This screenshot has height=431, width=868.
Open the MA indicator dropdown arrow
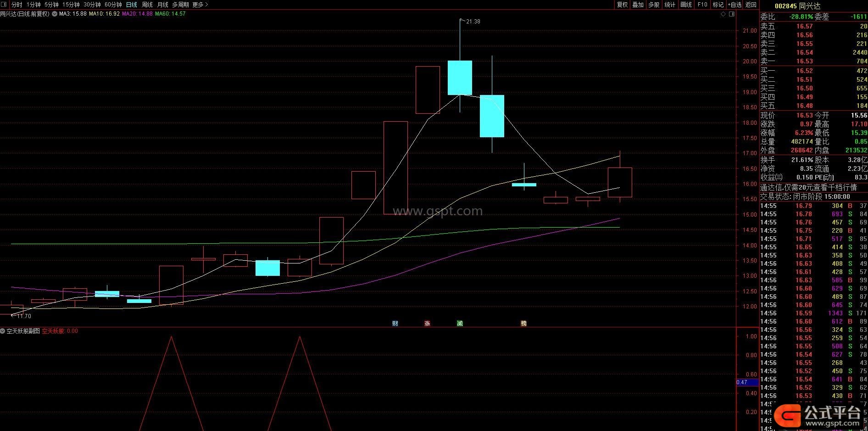pos(55,14)
